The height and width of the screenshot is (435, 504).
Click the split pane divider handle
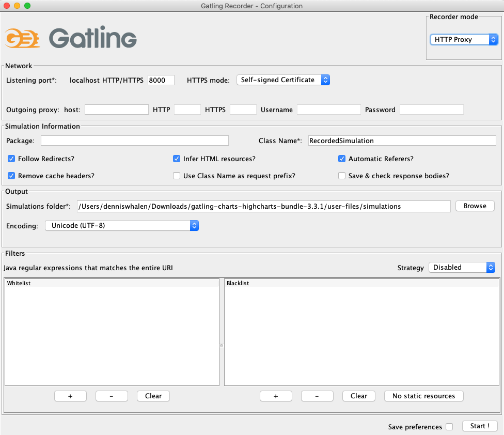[x=222, y=346]
